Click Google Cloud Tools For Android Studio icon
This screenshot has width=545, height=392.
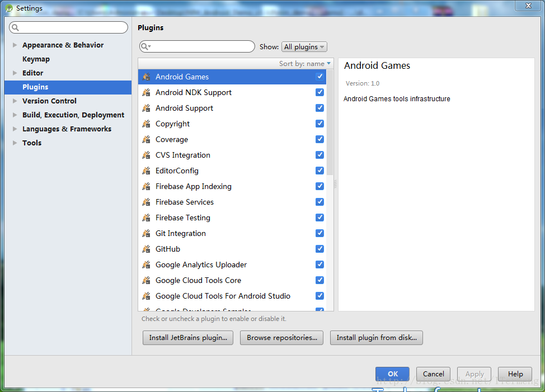[x=147, y=296]
